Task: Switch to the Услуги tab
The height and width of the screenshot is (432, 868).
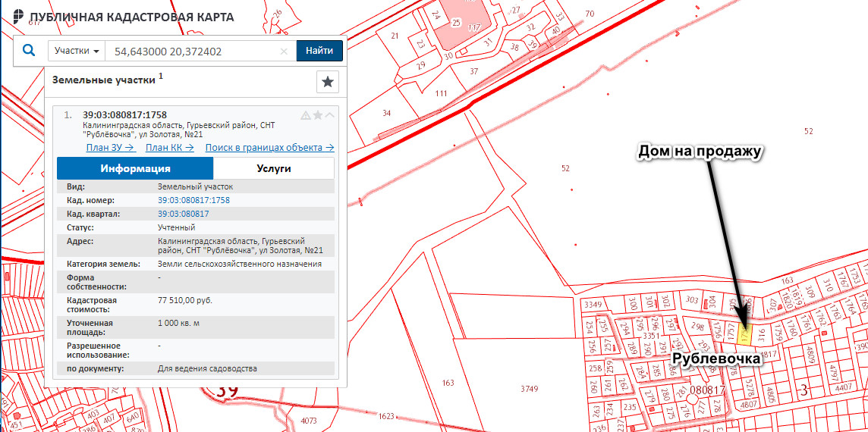Action: 273,168
